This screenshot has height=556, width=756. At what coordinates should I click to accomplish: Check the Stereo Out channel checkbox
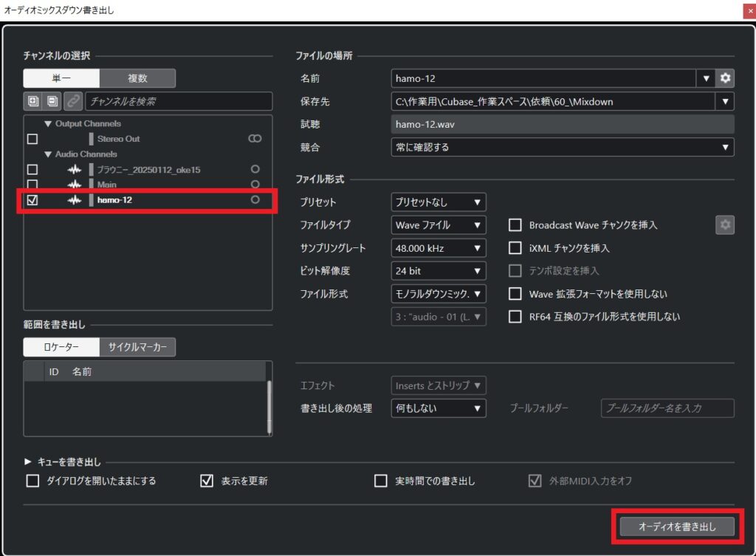pyautogui.click(x=32, y=139)
